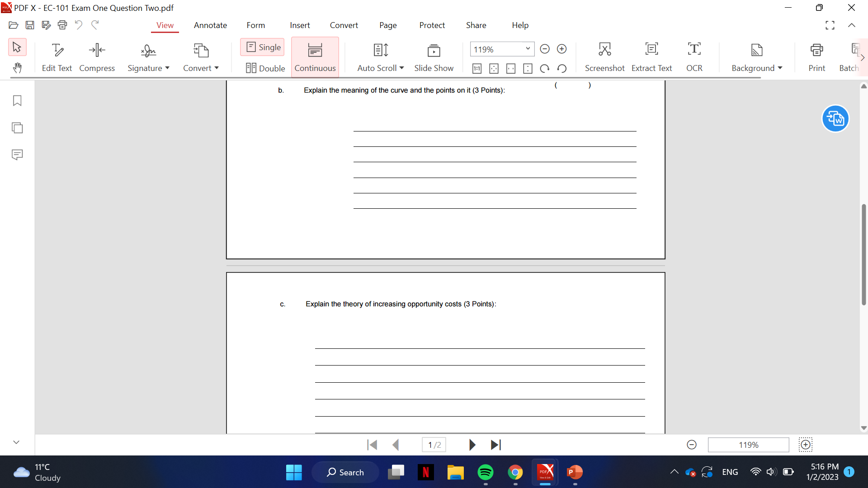
Task: Switch to Double page view
Action: coord(265,68)
